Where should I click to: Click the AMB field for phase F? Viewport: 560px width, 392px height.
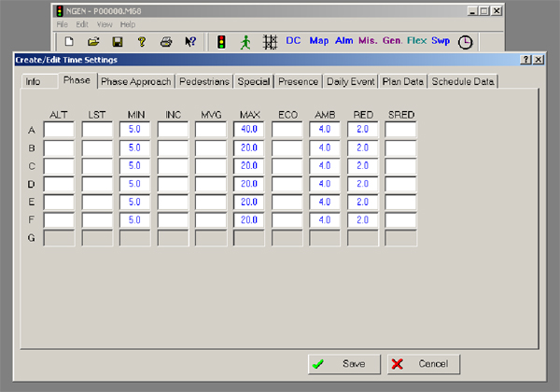(325, 220)
